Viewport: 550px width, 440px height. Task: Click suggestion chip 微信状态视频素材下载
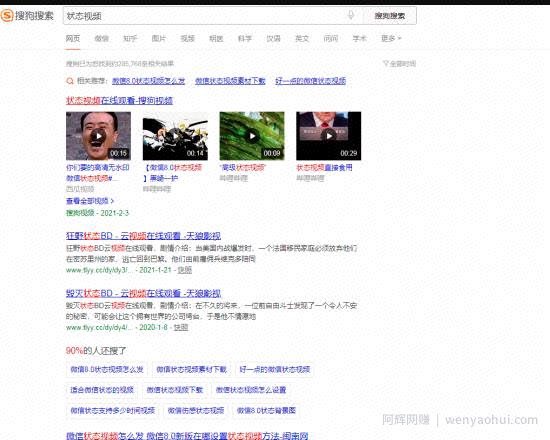point(192,369)
